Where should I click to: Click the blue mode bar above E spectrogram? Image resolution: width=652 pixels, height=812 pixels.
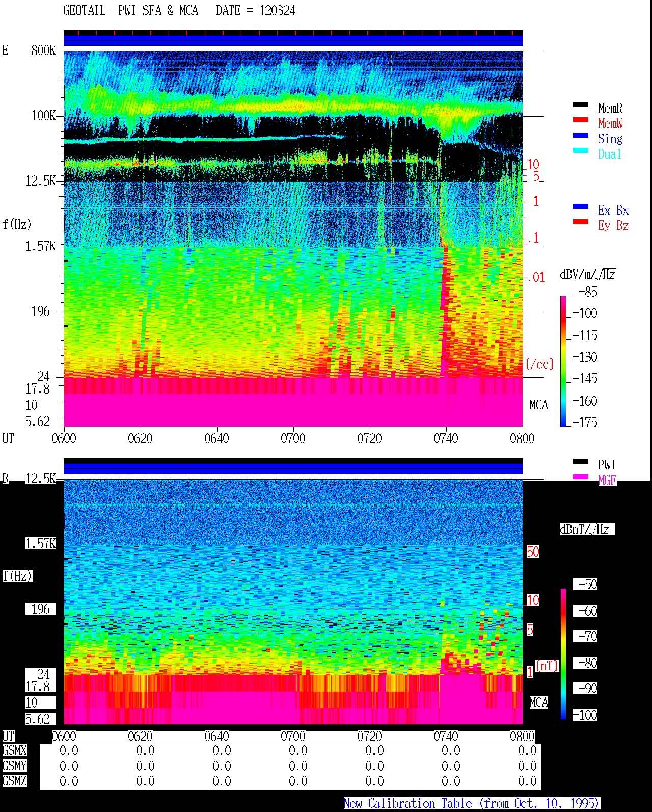point(293,40)
